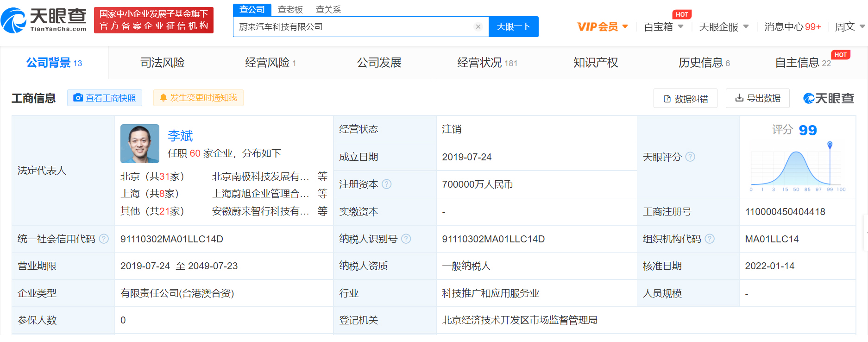Image resolution: width=868 pixels, height=342 pixels.
Task: Click the TianYanCha logo
Action: click(x=44, y=20)
